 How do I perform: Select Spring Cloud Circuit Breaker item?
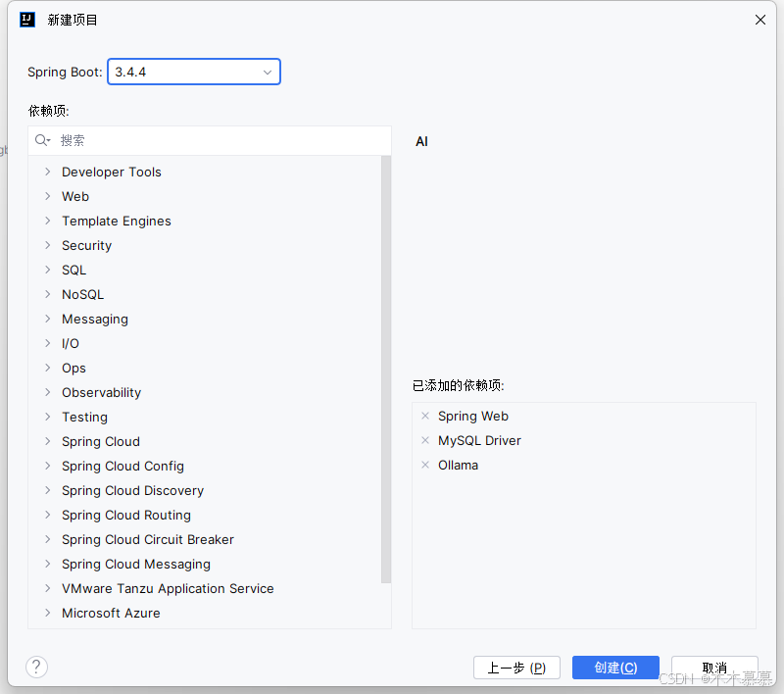[148, 539]
